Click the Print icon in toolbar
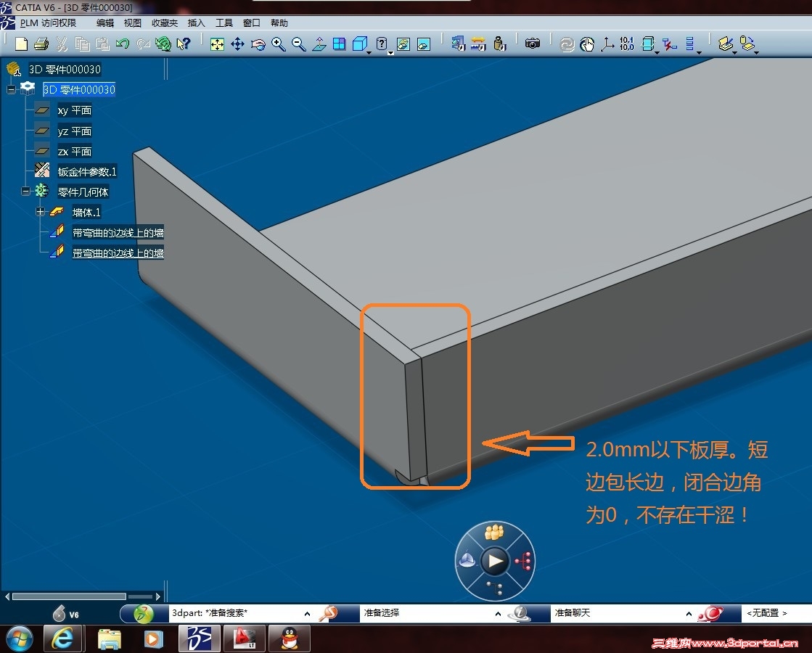This screenshot has width=812, height=653. [41, 44]
